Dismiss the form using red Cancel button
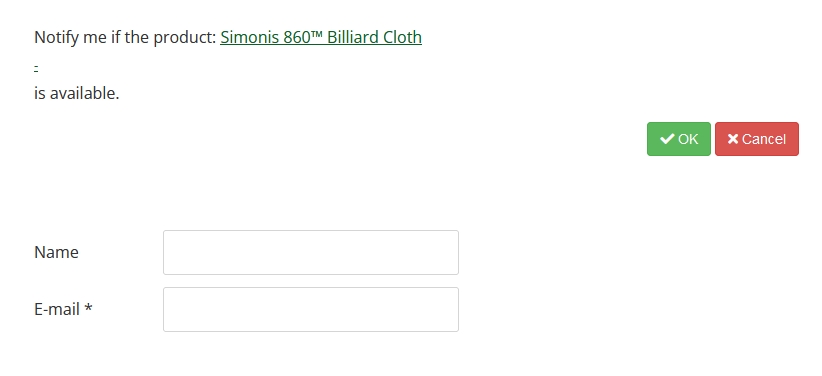The width and height of the screenshot is (822, 376). [757, 139]
